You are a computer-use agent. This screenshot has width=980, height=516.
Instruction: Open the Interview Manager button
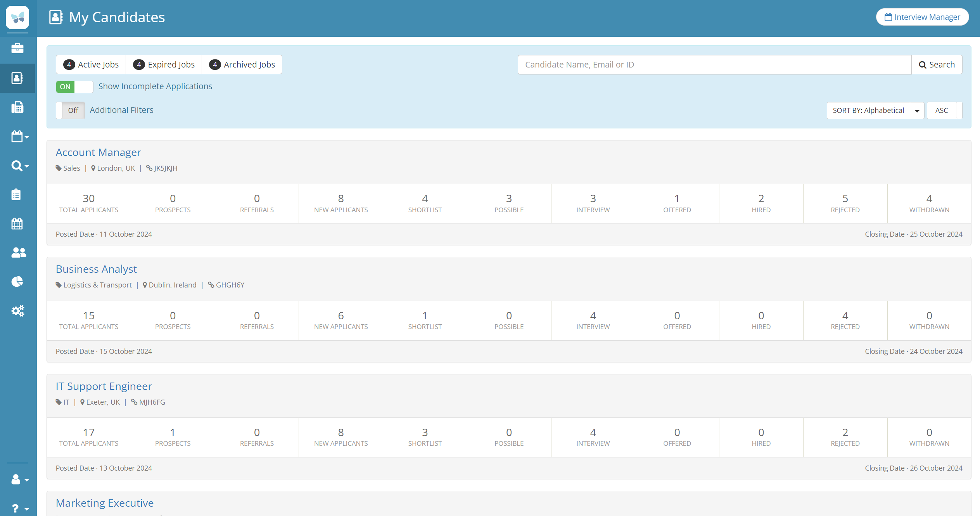point(922,17)
